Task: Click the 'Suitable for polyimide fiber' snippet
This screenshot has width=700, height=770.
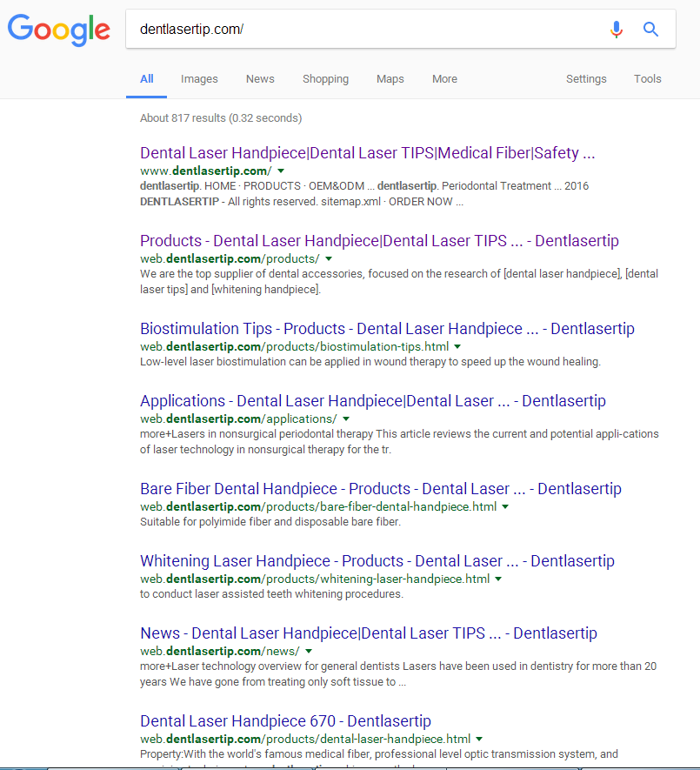Action: (x=270, y=522)
